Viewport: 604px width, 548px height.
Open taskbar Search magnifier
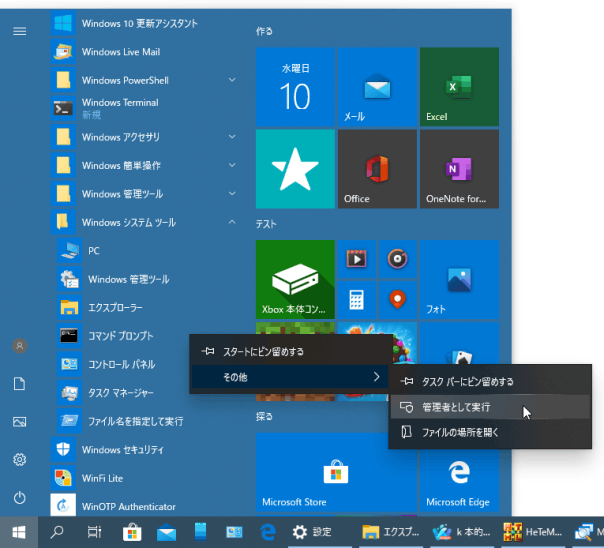57,532
